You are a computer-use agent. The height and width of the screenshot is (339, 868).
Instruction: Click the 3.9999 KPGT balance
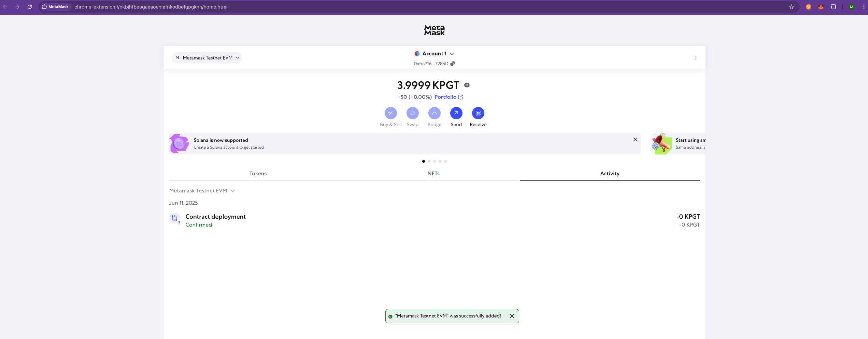point(428,85)
